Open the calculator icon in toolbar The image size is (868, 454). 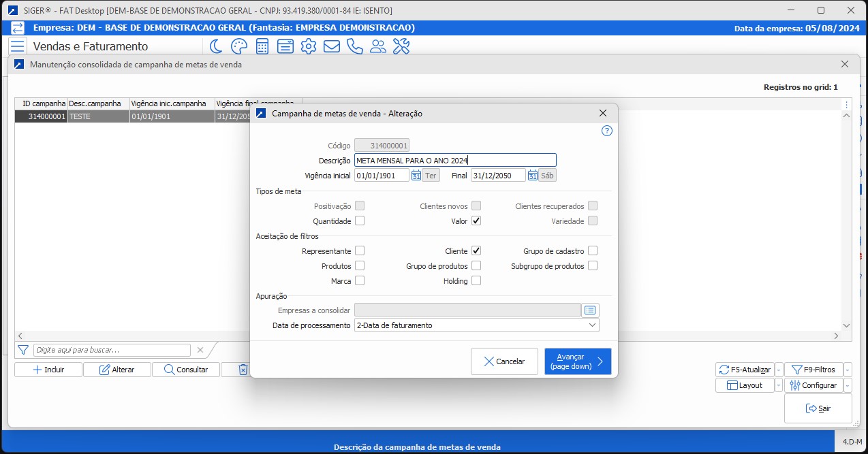[x=262, y=46]
